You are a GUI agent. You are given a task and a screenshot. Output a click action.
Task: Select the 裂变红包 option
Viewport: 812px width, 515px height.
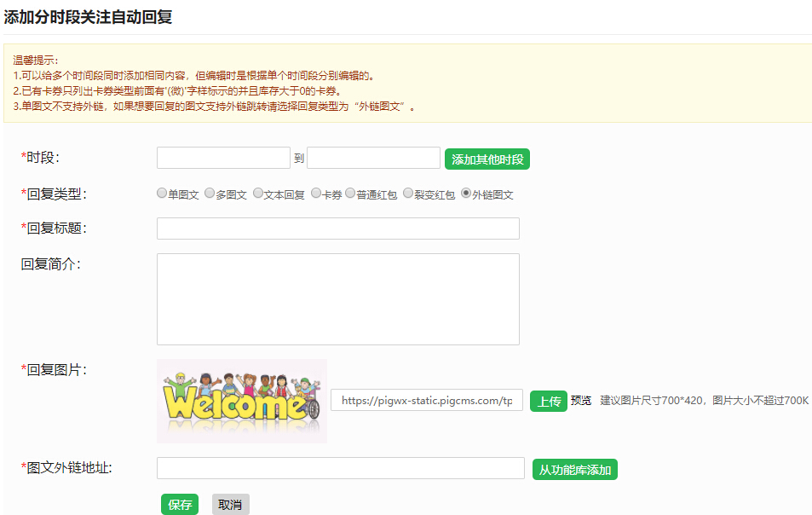pos(407,192)
